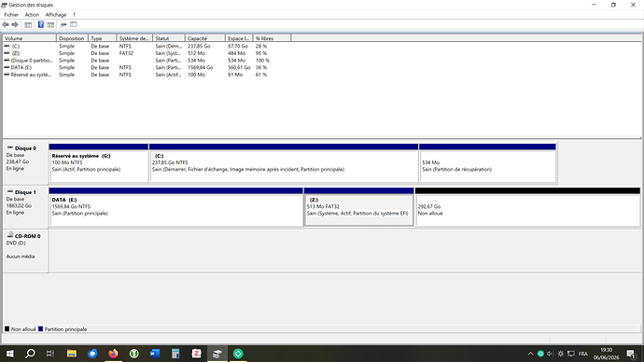This screenshot has height=362, width=644.
Task: Open the notification center icon
Action: tap(631, 354)
